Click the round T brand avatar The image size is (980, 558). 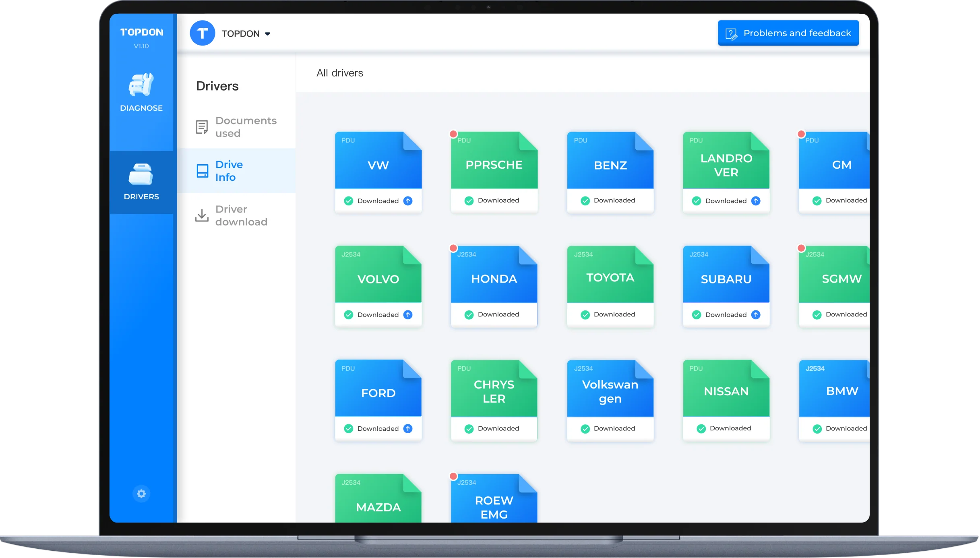(x=203, y=33)
